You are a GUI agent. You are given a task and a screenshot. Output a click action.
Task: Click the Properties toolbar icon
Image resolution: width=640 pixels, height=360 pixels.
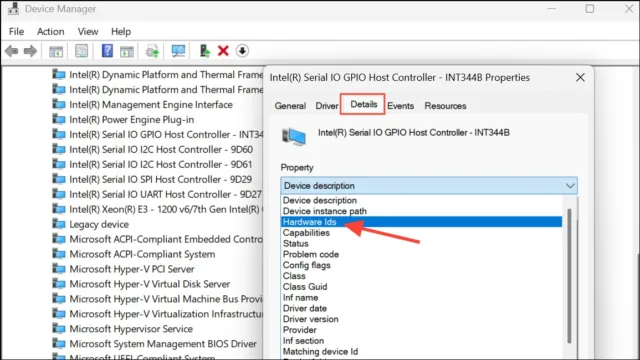82,51
